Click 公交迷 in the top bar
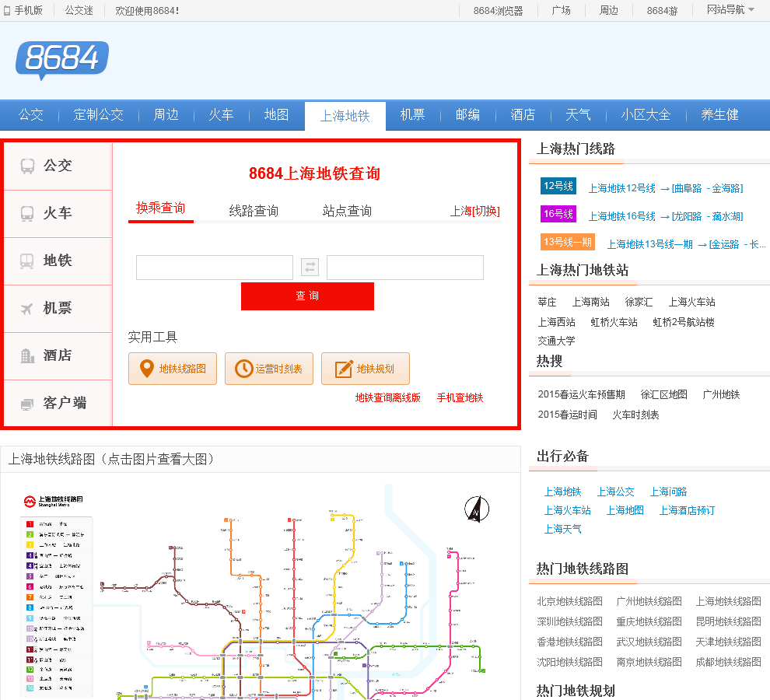The height and width of the screenshot is (700, 770). pos(79,10)
